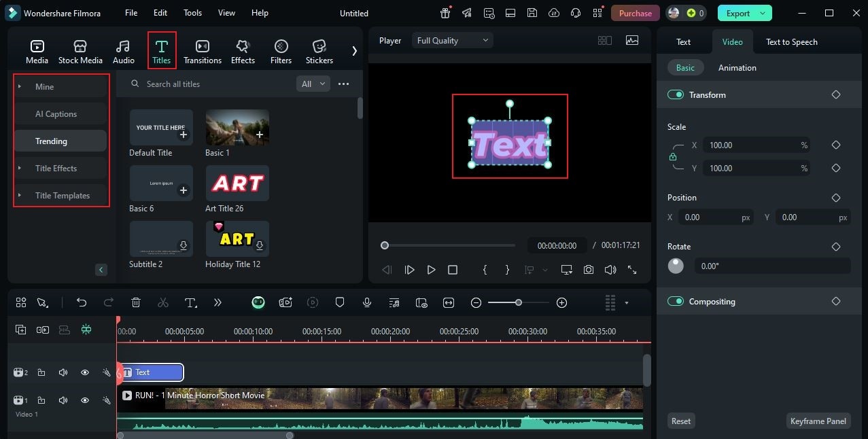868x439 pixels.
Task: Select the Art Title 26 thumbnail
Action: coord(237,183)
